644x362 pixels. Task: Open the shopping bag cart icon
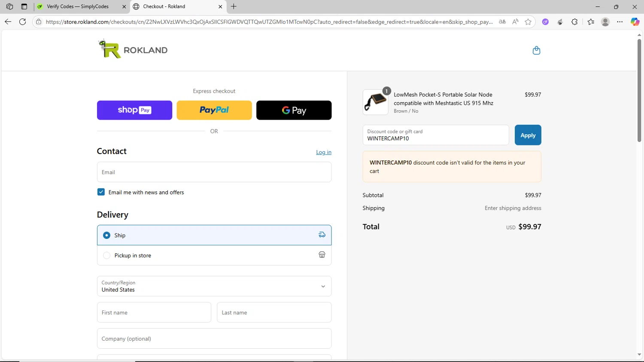pos(536,51)
